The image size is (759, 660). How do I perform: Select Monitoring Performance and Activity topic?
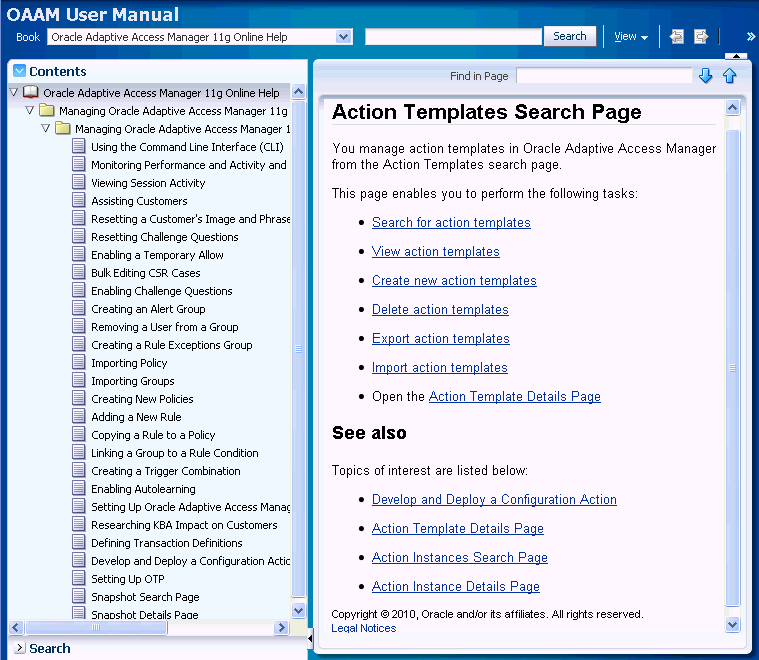[x=189, y=165]
